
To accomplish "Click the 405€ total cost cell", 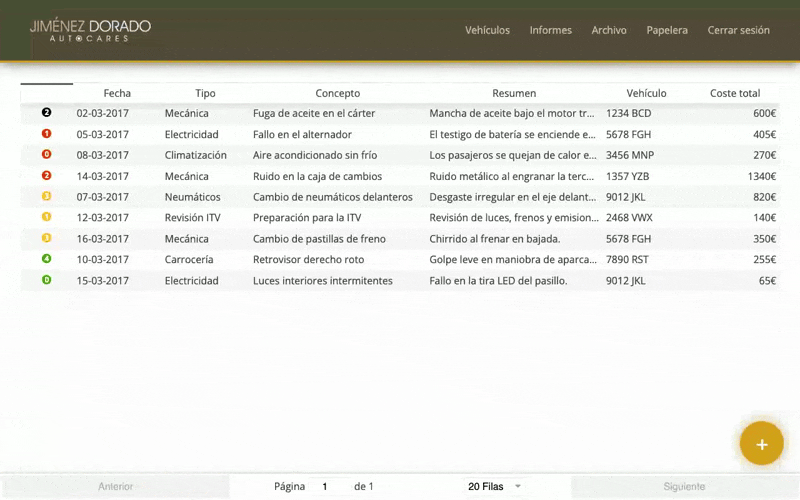I will coord(764,135).
